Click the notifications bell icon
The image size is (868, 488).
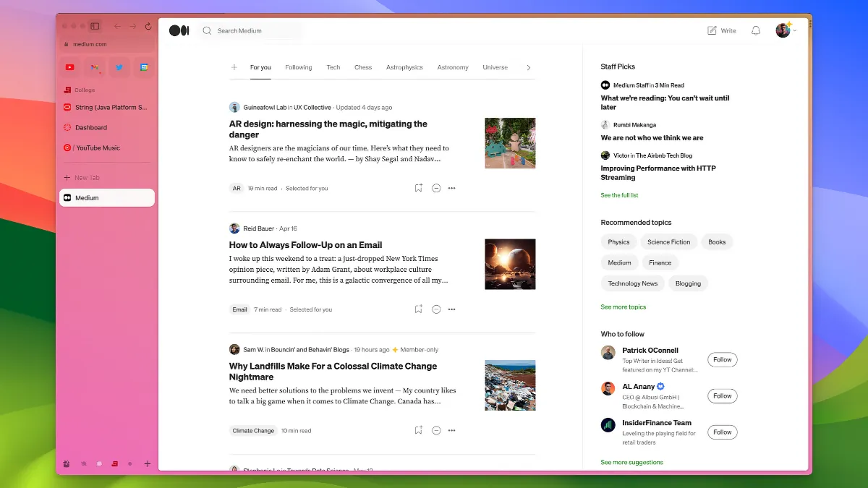click(756, 30)
